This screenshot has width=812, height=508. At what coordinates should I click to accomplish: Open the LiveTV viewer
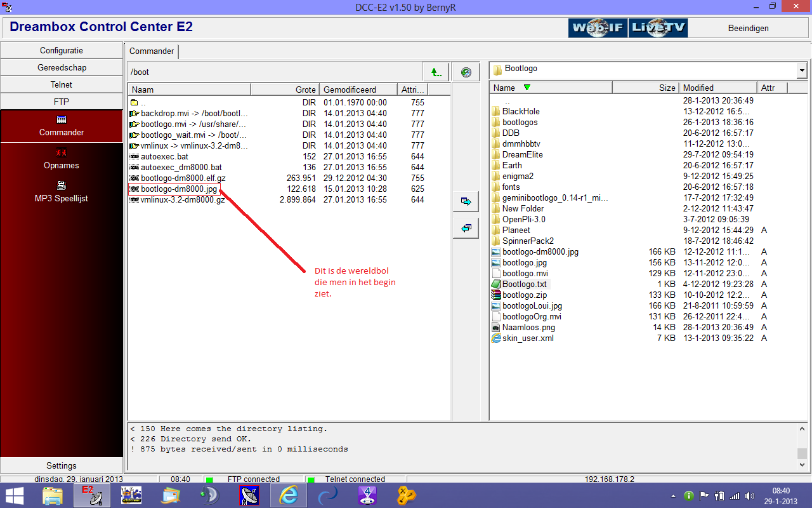coord(658,28)
